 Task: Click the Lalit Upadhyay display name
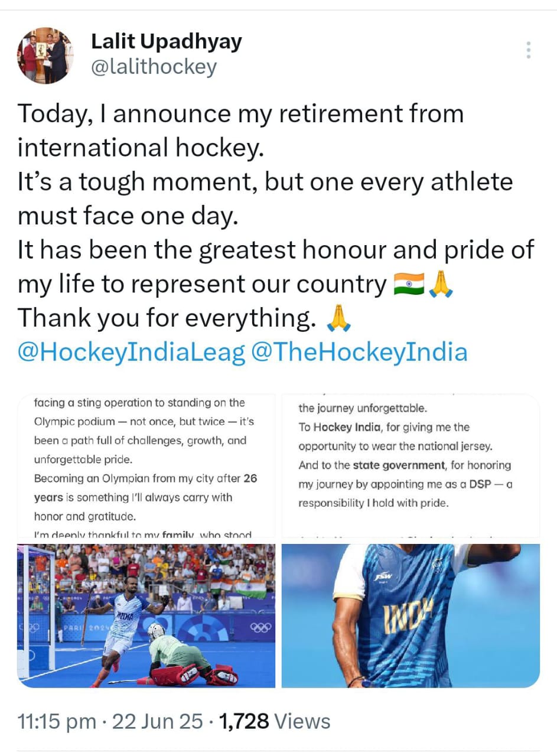pos(166,41)
